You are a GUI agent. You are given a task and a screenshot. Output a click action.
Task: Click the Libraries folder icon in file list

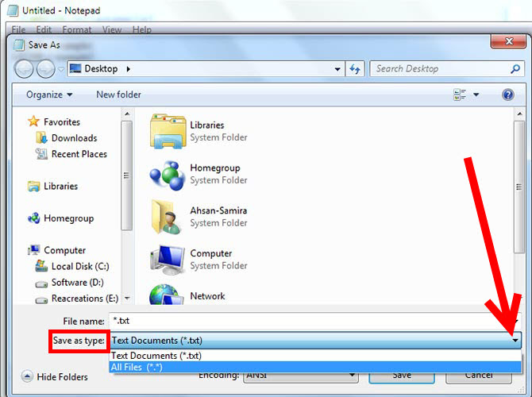[x=168, y=131]
